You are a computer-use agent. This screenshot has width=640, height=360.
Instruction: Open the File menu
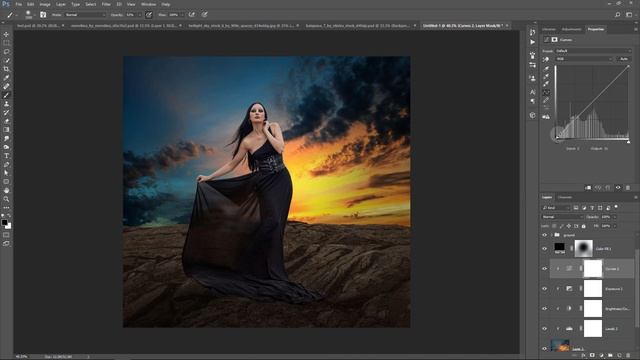(18, 4)
